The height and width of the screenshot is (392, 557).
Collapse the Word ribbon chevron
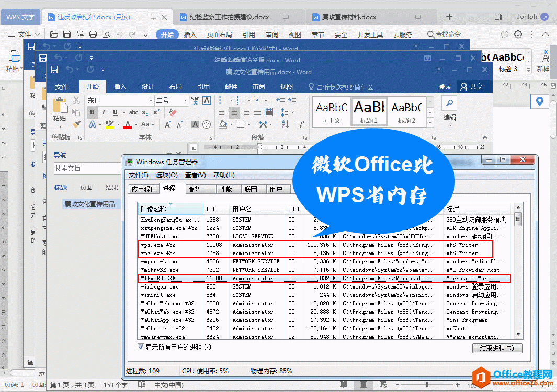pos(485,137)
